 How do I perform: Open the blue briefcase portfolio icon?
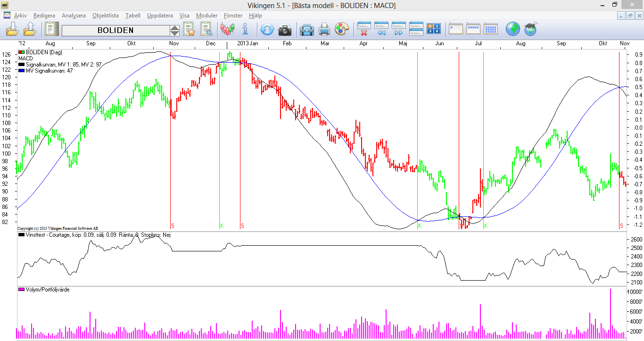pos(307,30)
